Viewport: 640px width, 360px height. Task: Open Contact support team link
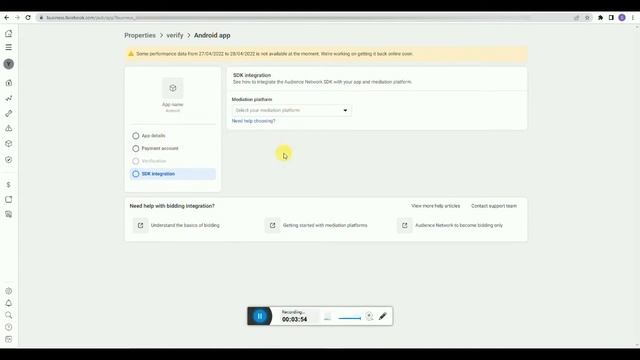click(494, 206)
